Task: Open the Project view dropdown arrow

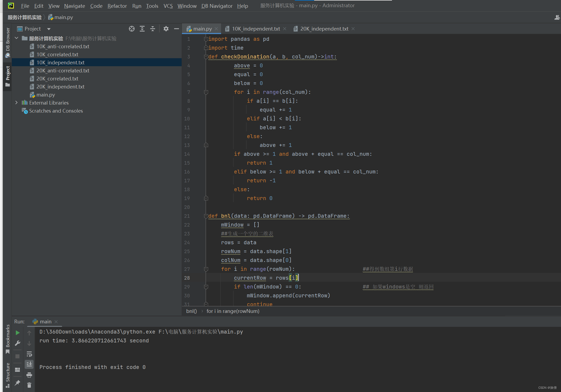Action: [x=49, y=29]
